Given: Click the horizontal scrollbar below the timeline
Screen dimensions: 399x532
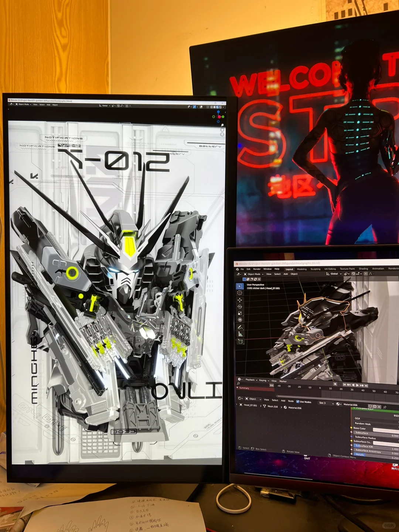Looking at the screenshot, I should point(337,398).
